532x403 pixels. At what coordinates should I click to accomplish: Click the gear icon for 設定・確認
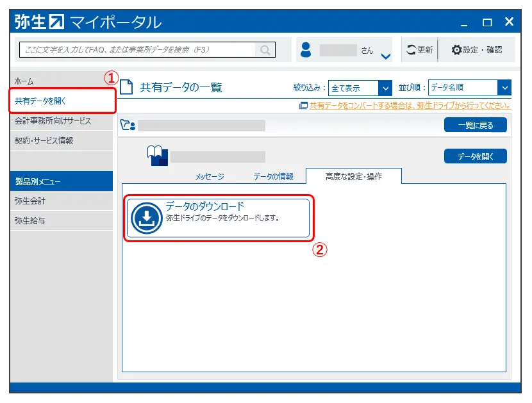456,50
